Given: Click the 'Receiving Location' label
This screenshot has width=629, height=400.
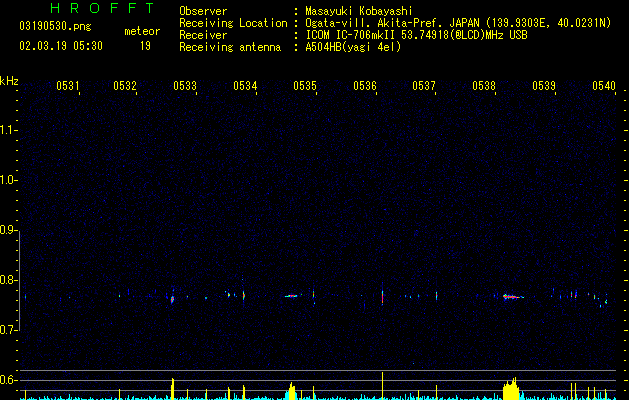Looking at the screenshot, I should pos(233,23).
